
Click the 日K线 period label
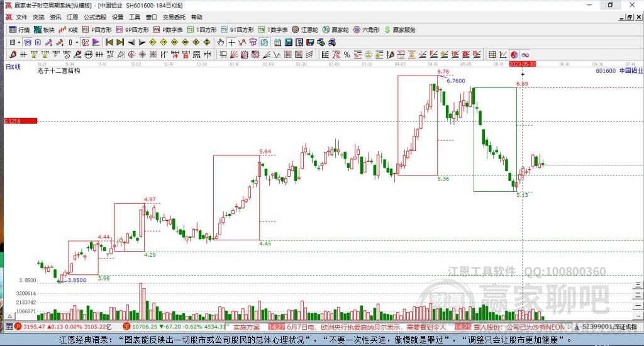click(x=13, y=67)
